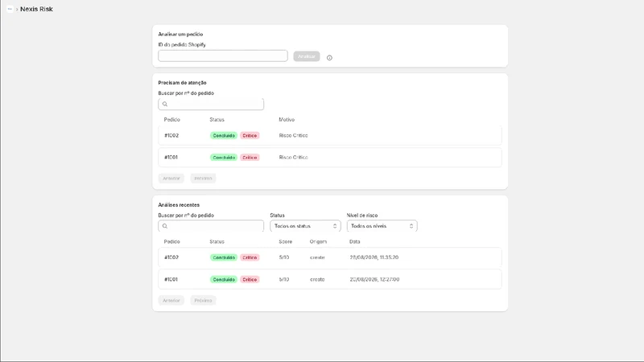Click the Concluído badge of #1002 in Precisam de atenção
The image size is (644, 362).
[x=224, y=135]
